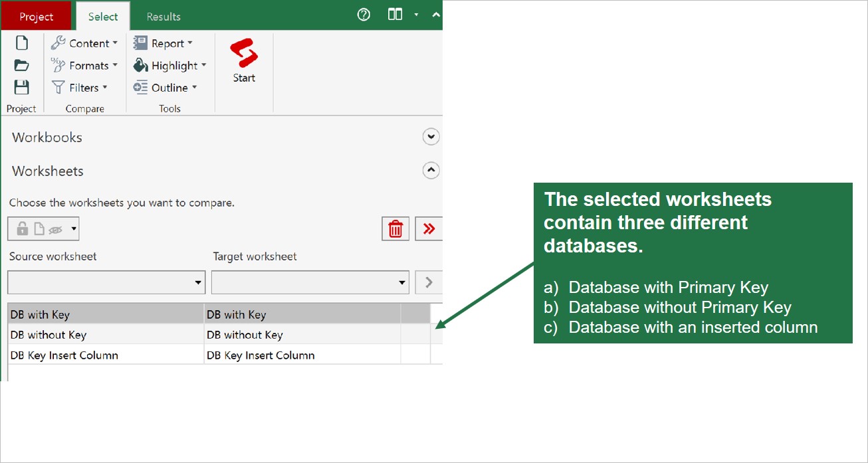This screenshot has width=868, height=463.
Task: Start the comparison with the Start button
Action: (244, 60)
